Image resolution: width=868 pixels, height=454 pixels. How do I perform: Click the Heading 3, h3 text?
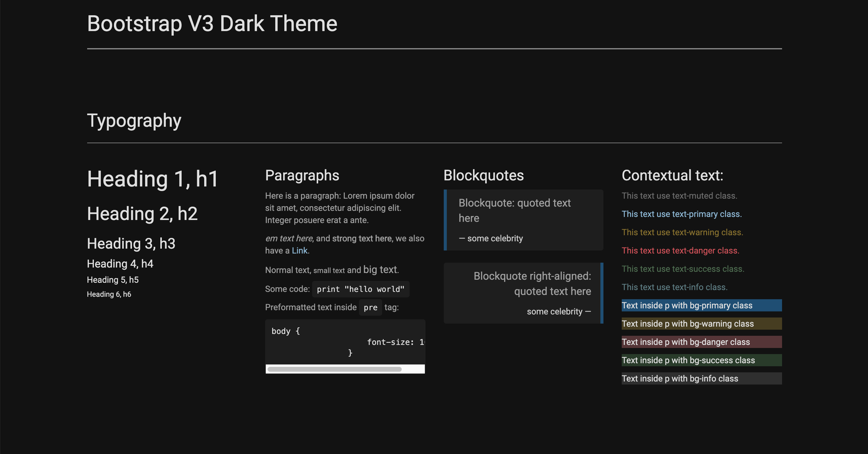pos(131,243)
